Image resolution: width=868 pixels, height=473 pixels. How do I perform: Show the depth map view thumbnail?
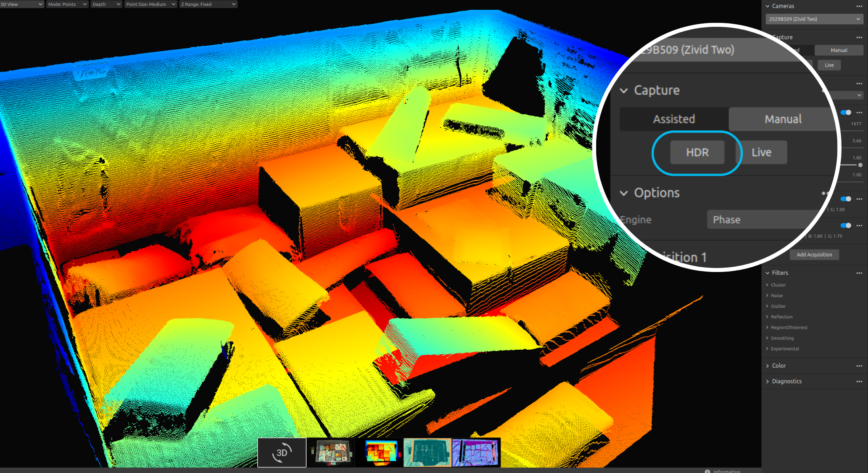tap(380, 452)
